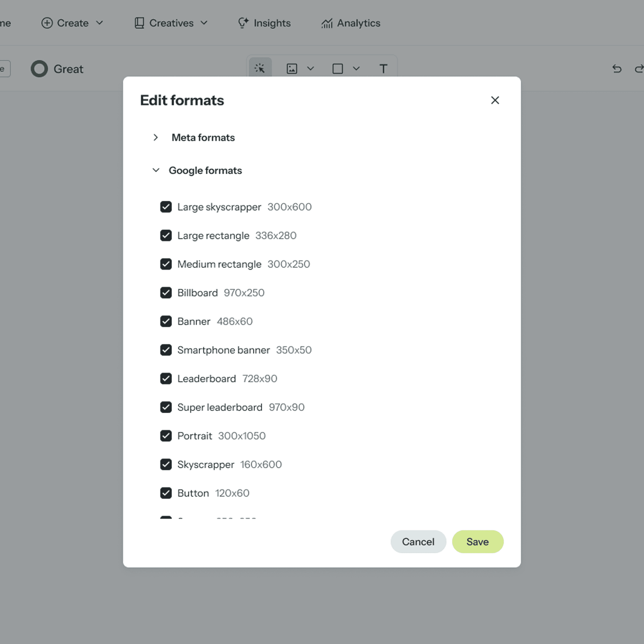Close the Edit formats dialog with X
Viewport: 644px width, 644px height.
(495, 100)
